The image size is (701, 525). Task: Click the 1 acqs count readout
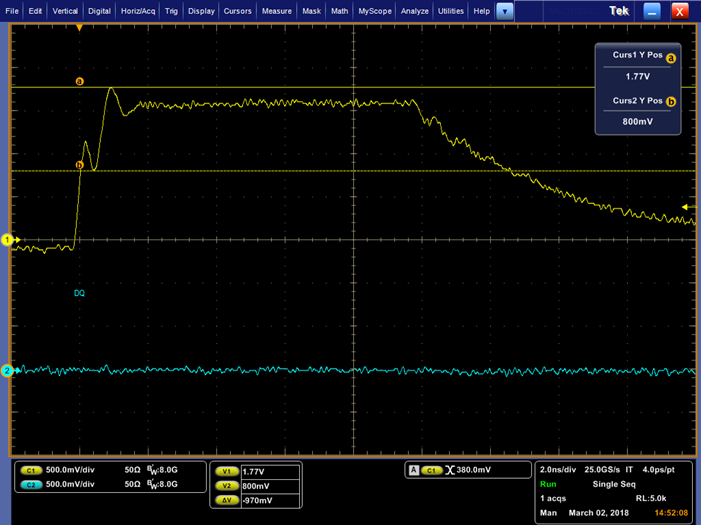(553, 498)
